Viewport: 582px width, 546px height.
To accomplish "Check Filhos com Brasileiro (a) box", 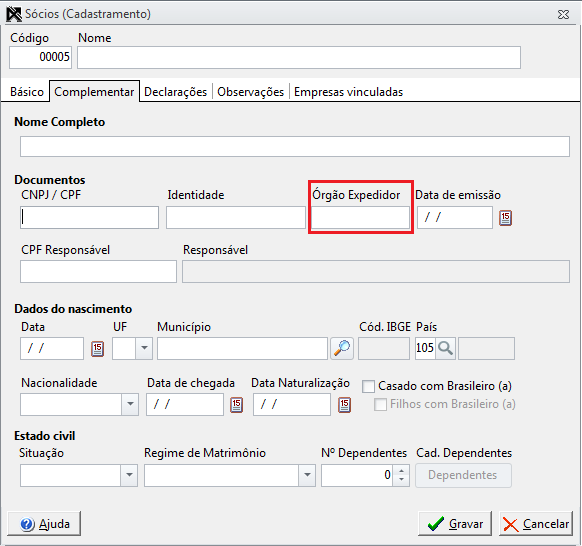I will pyautogui.click(x=380, y=404).
